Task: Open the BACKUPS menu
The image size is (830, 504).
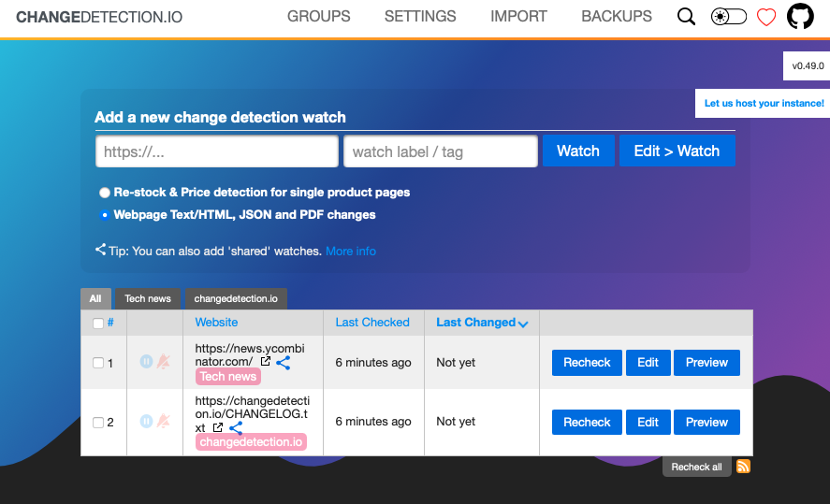Action: tap(616, 17)
